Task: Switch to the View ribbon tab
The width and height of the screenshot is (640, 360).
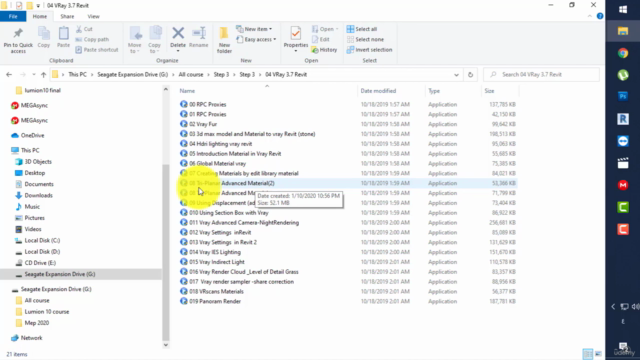Action: 93,16
